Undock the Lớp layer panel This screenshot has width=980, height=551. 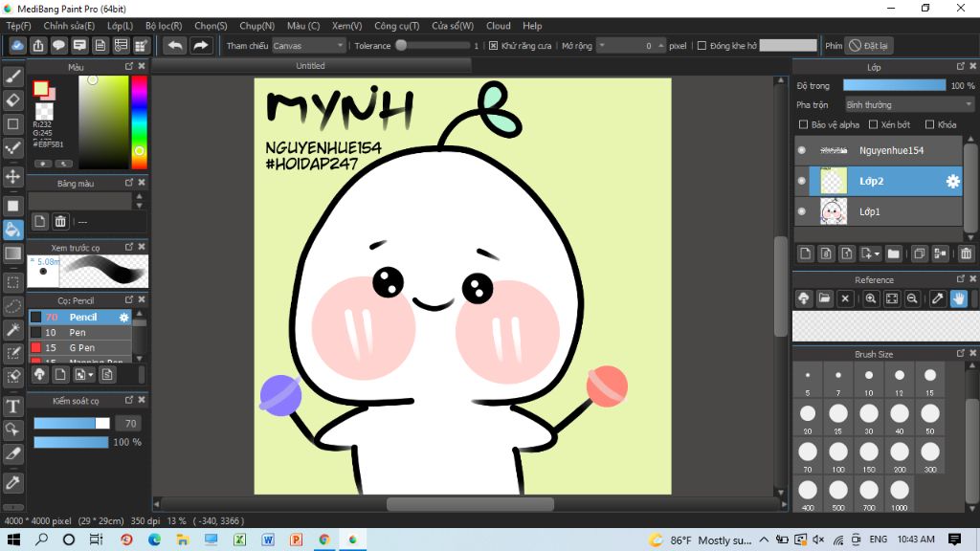click(961, 66)
